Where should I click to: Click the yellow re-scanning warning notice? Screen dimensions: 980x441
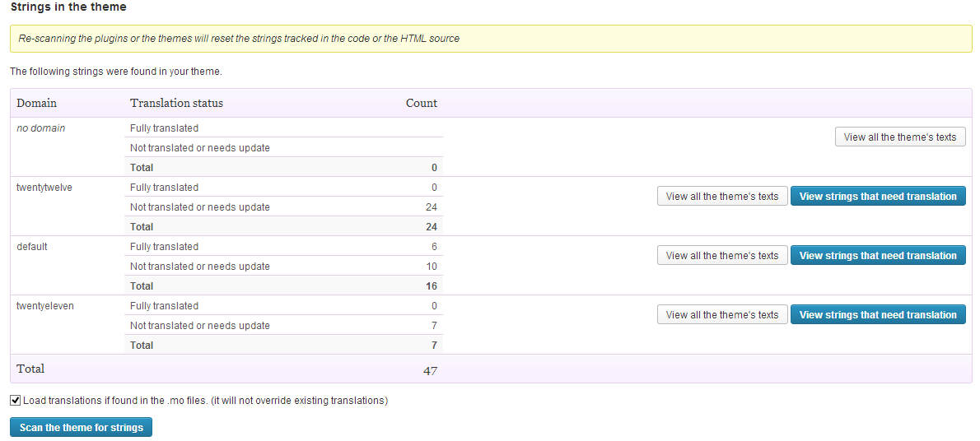pyautogui.click(x=491, y=39)
